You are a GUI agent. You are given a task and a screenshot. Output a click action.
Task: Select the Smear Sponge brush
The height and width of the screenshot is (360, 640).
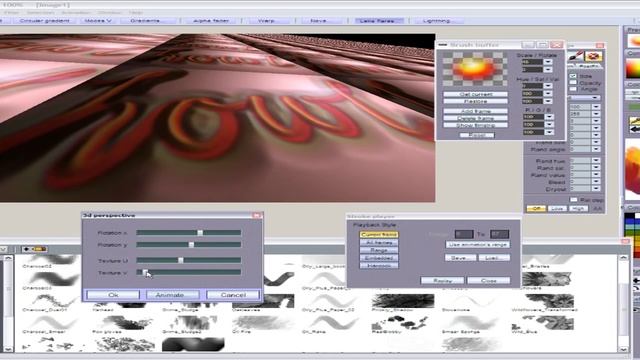[472, 323]
